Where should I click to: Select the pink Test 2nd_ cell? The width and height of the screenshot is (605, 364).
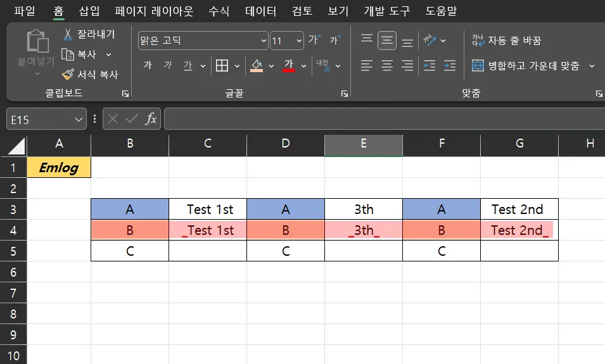[x=519, y=230]
